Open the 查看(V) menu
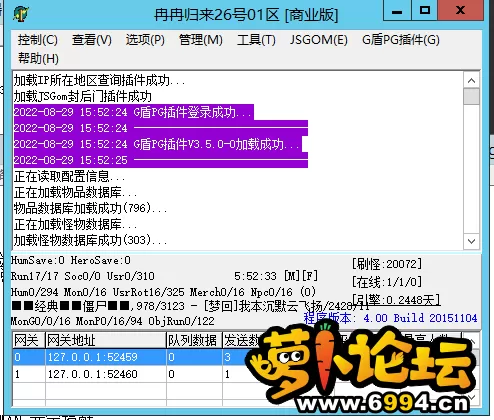 (92, 40)
